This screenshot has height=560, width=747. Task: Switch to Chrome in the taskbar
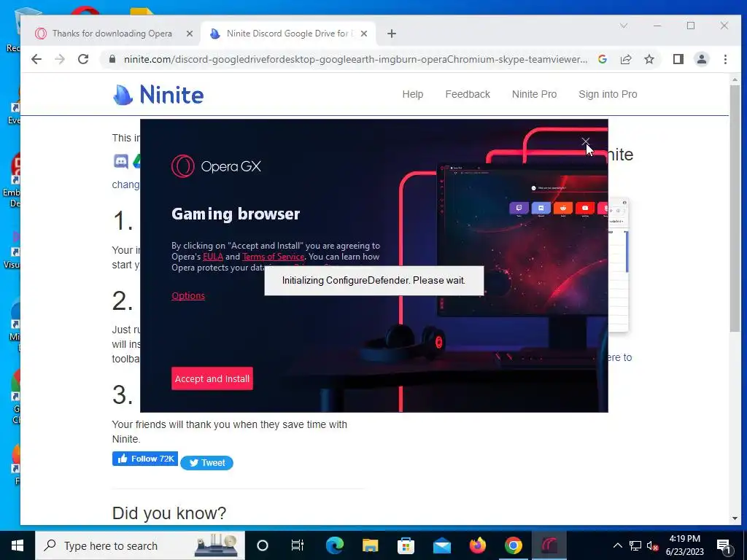point(513,545)
